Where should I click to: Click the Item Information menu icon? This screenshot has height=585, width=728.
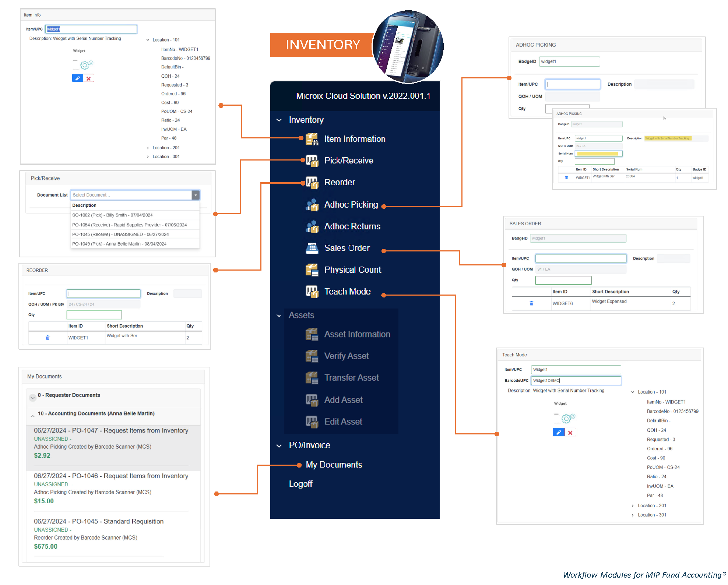pyautogui.click(x=312, y=139)
